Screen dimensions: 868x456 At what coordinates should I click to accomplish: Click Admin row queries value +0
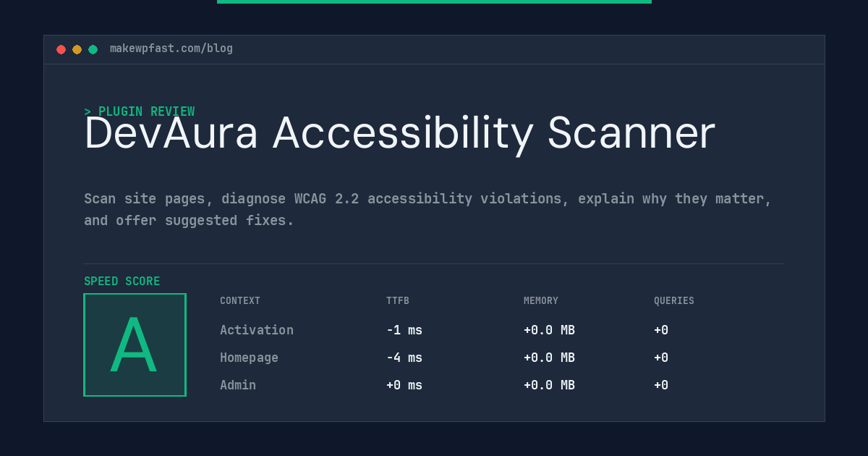[x=661, y=385]
